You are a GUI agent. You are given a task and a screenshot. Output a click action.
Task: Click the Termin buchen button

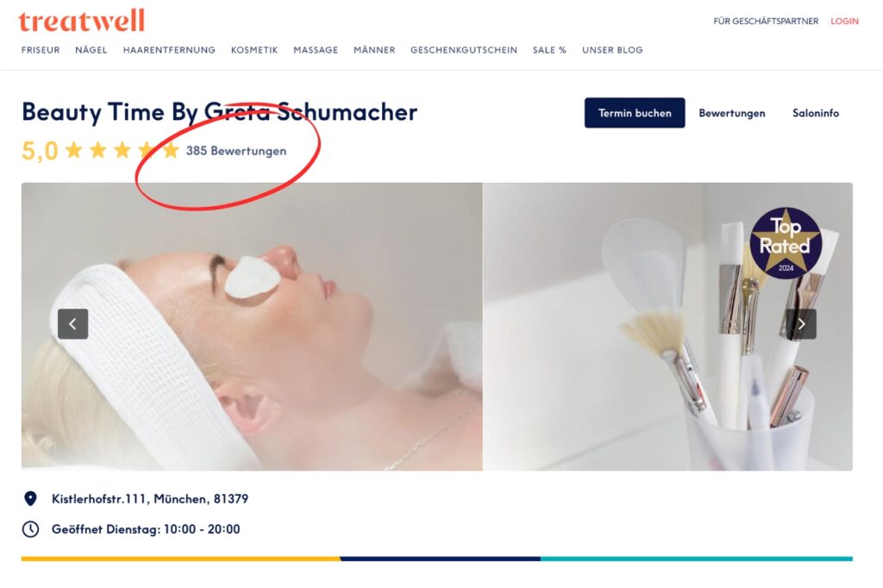point(635,113)
